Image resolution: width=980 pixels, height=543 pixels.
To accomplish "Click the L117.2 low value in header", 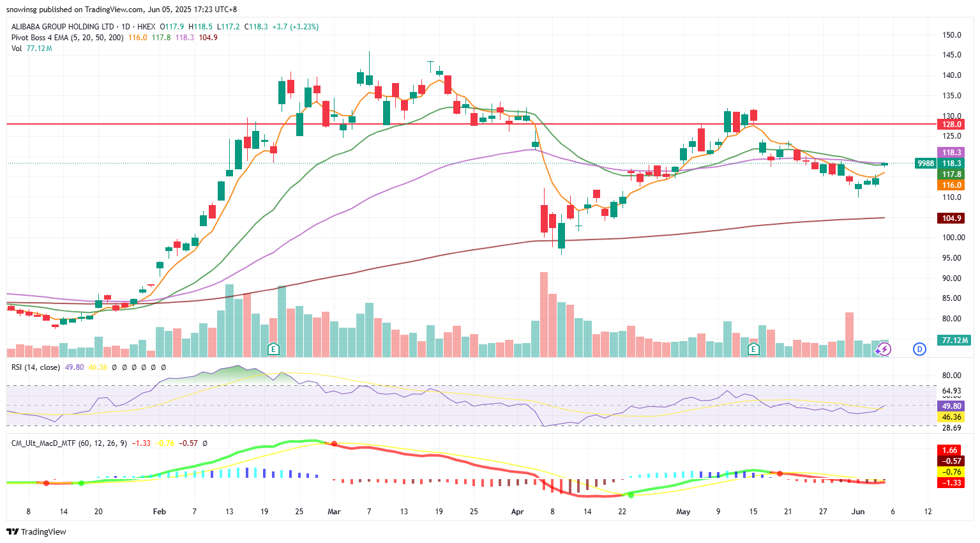I will [x=229, y=27].
